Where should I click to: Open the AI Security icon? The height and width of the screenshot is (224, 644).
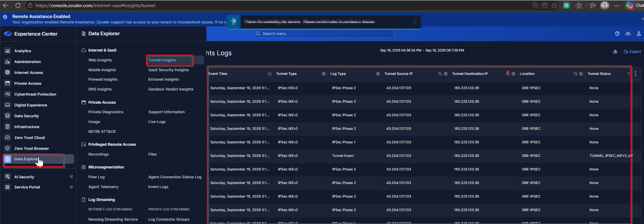coord(7,177)
